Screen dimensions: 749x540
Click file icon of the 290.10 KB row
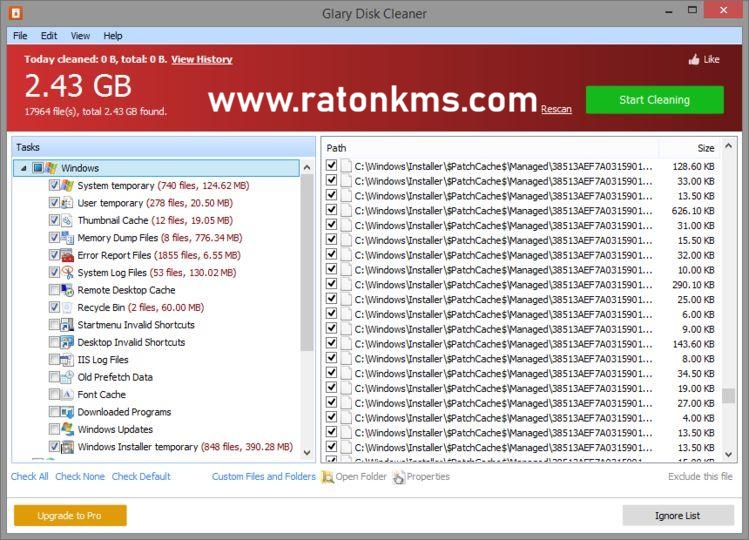[346, 285]
